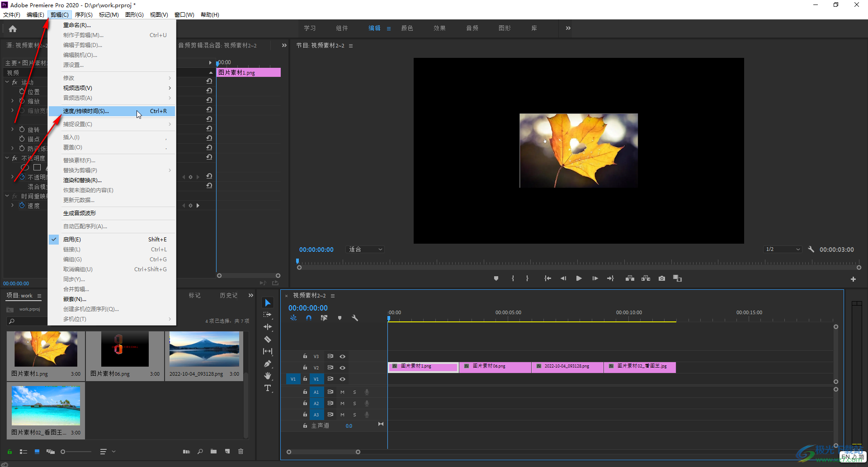Open the playback resolution 1/2 dropdown

(783, 249)
